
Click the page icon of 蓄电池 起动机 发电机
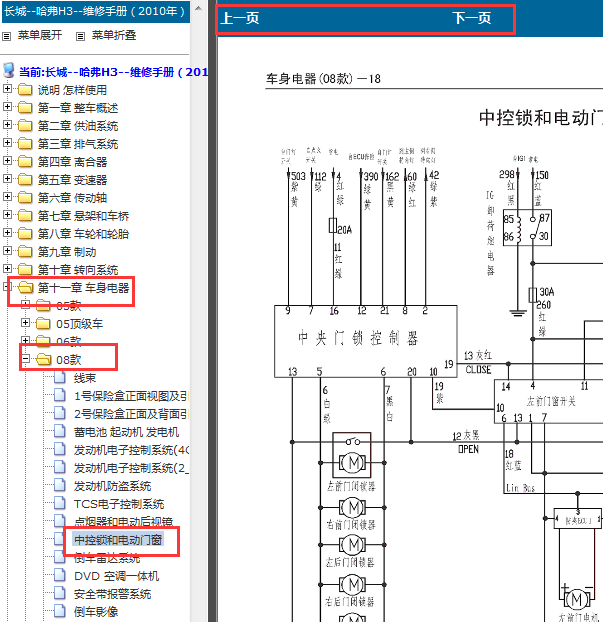point(60,431)
